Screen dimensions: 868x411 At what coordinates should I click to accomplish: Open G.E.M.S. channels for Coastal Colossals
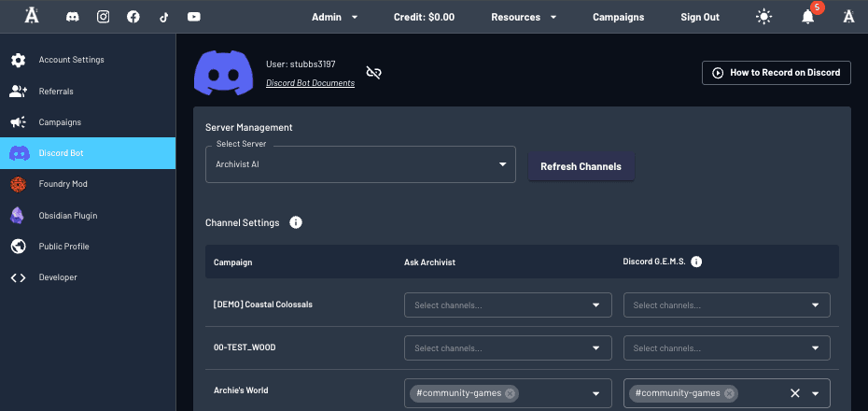(x=727, y=305)
